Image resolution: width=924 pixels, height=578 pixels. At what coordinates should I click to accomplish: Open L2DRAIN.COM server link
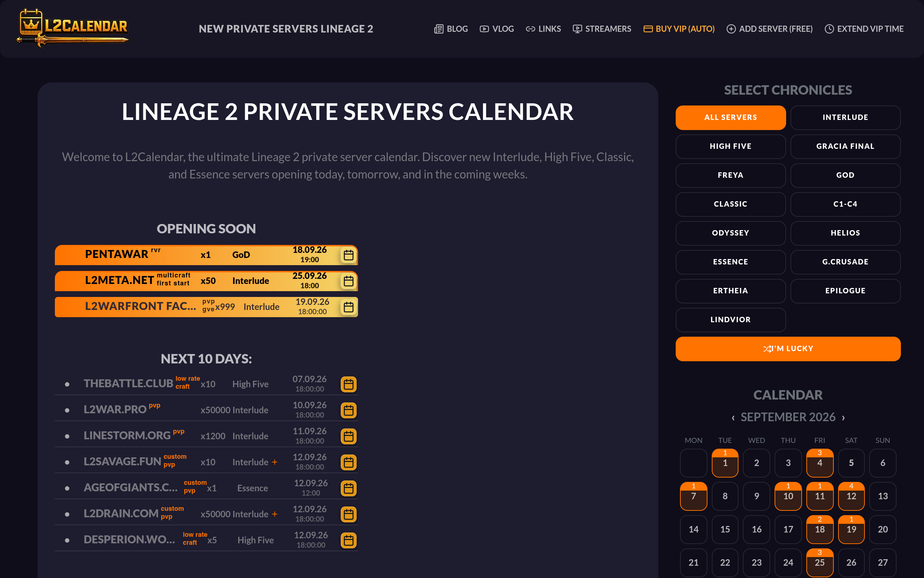[x=121, y=513]
